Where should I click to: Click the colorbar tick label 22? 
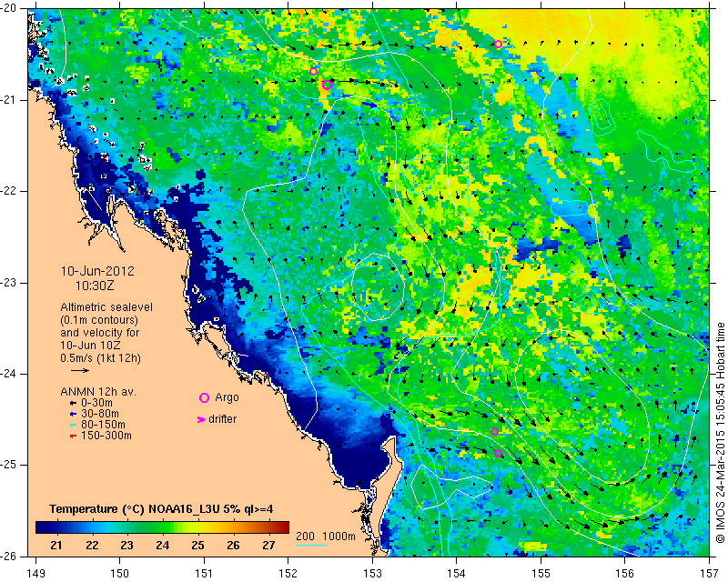pos(92,546)
